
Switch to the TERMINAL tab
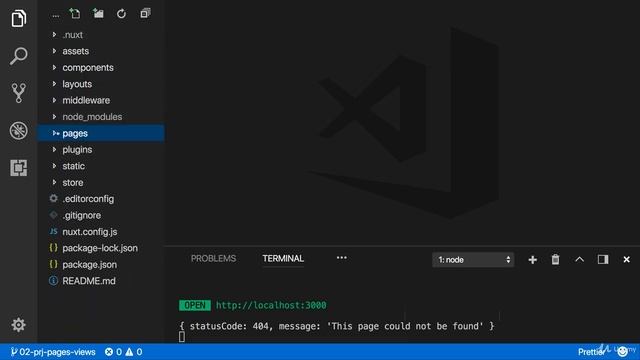pyautogui.click(x=283, y=258)
